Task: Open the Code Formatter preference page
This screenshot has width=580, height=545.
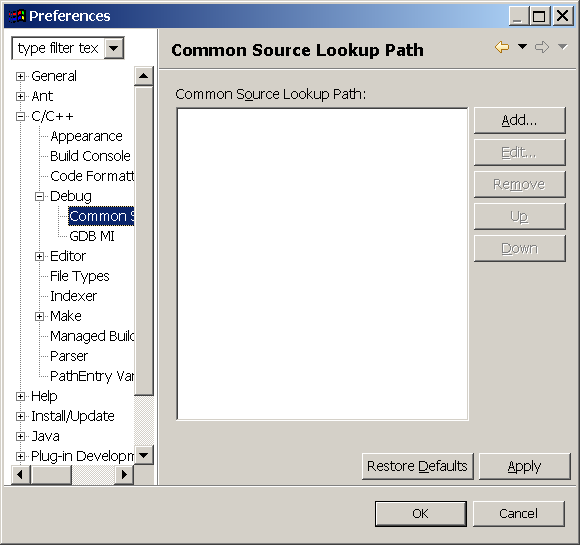Action: pyautogui.click(x=92, y=176)
